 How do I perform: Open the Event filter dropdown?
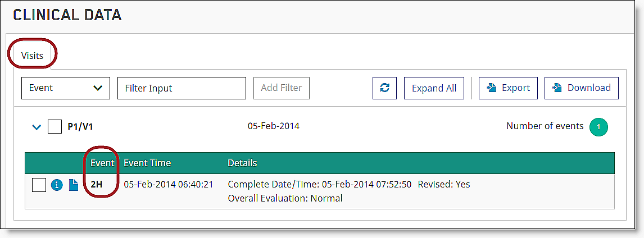66,88
